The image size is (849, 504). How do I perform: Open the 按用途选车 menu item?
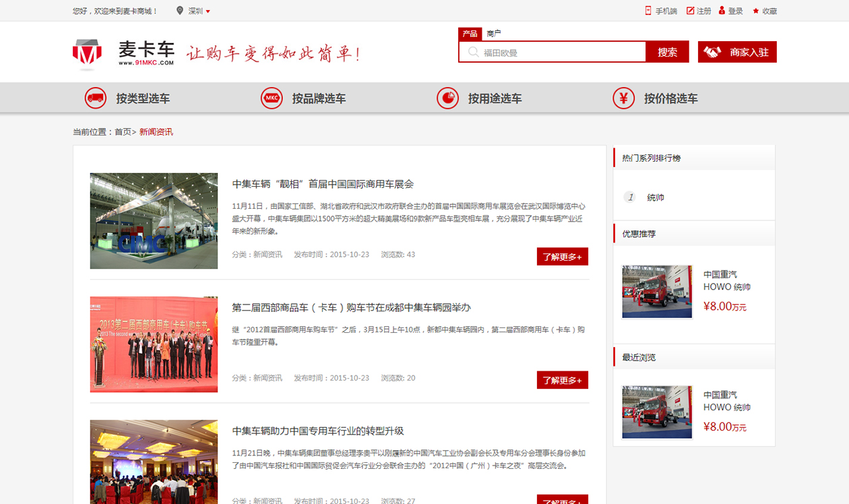495,98
